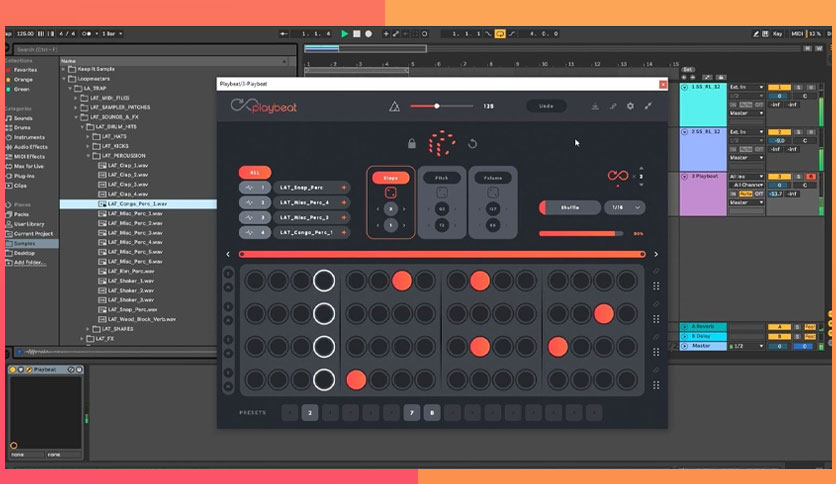Toggle the first step of sequencer row one

(255, 281)
